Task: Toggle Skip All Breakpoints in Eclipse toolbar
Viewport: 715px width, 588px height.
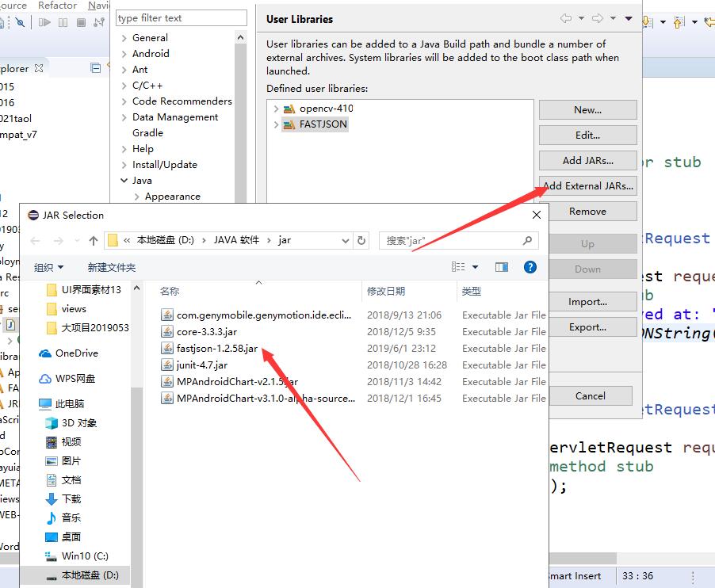Action: (x=20, y=22)
